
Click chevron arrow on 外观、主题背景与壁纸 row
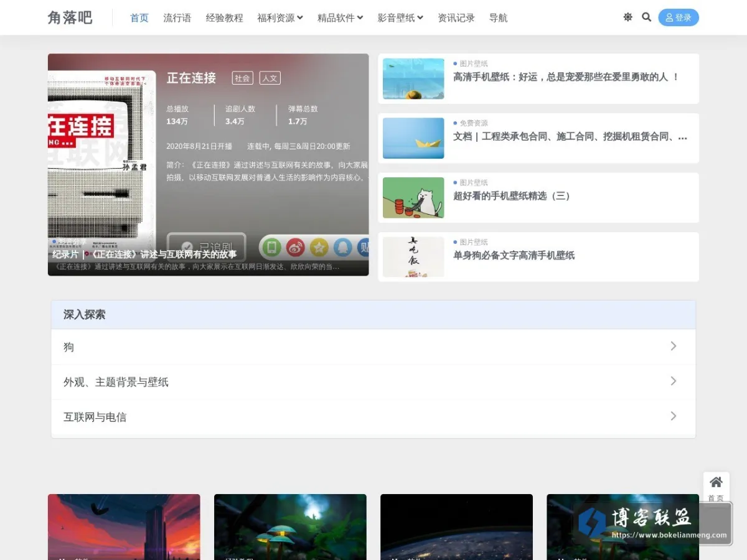(x=674, y=381)
